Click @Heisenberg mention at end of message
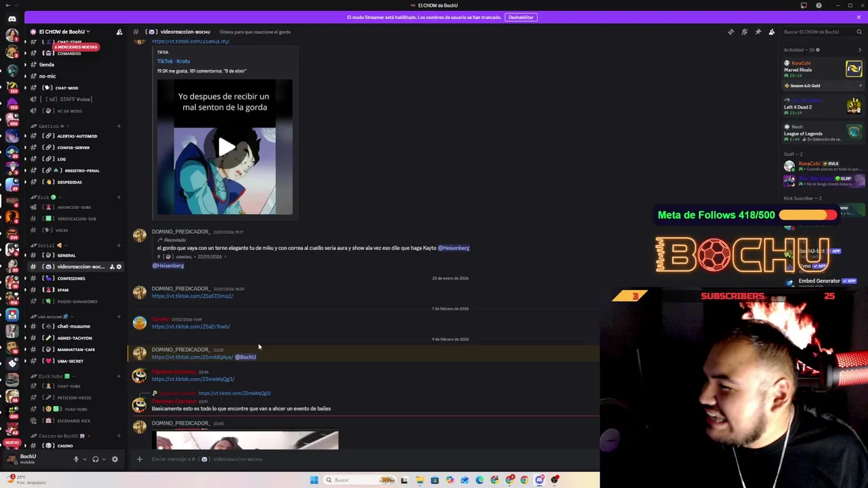Image resolution: width=868 pixels, height=488 pixels. [454, 248]
